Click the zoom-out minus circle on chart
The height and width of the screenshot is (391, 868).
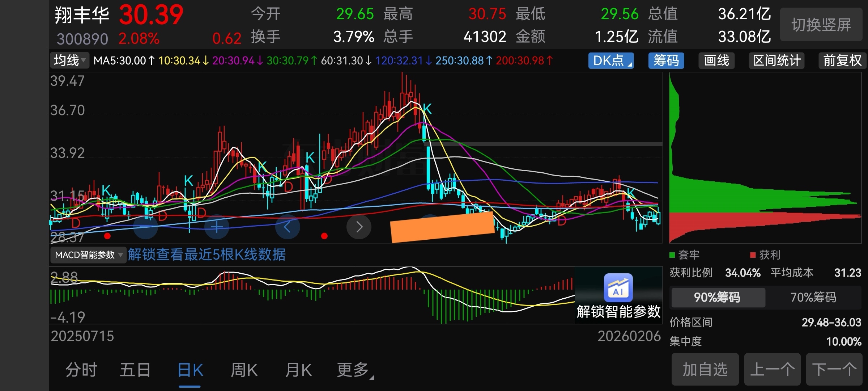(145, 227)
